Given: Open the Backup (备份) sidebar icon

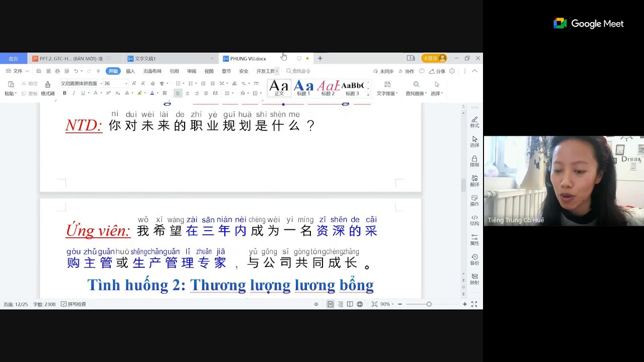Looking at the screenshot, I should tap(474, 259).
